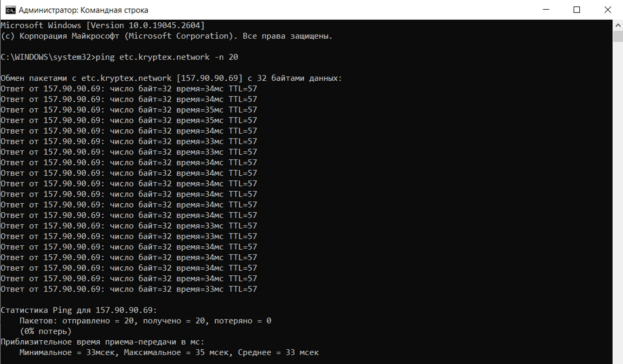623x364 pixels.
Task: Click the '(0% потерь)' text
Action: pos(45,331)
